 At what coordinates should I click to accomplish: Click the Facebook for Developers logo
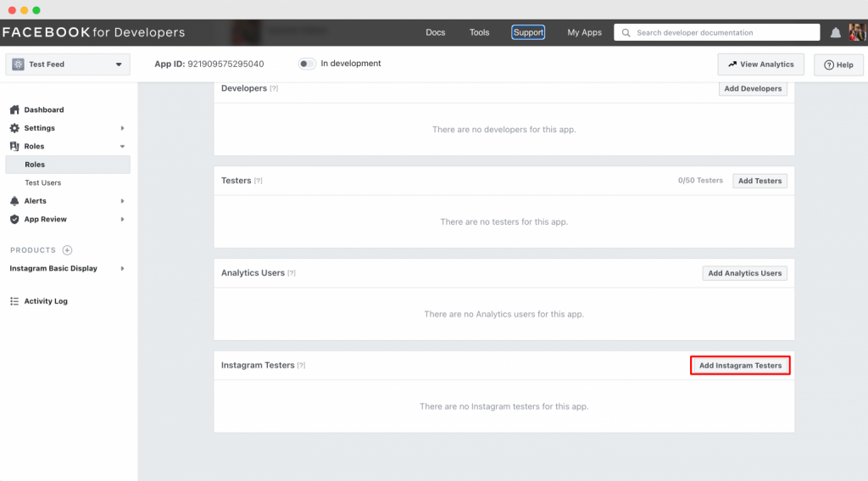point(93,32)
